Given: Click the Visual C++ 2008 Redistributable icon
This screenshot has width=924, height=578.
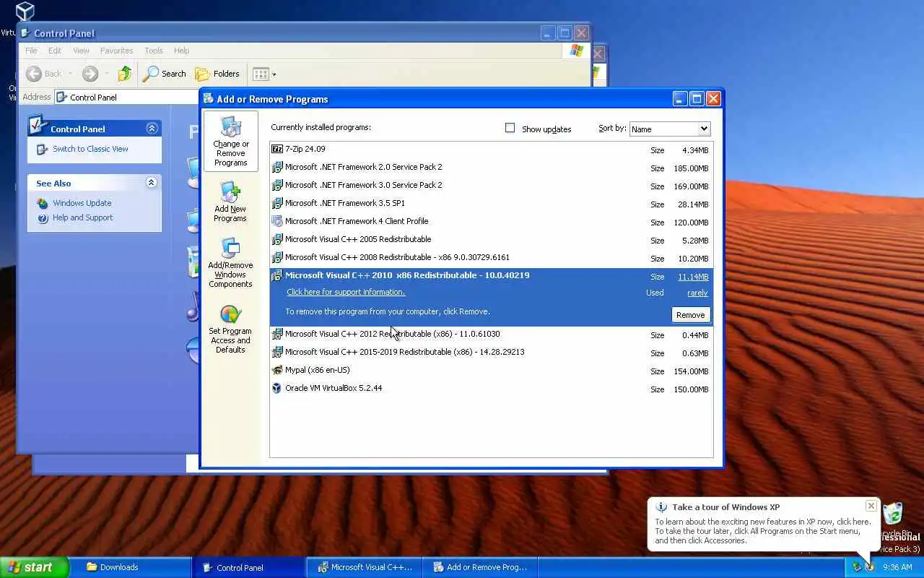Looking at the screenshot, I should [277, 257].
